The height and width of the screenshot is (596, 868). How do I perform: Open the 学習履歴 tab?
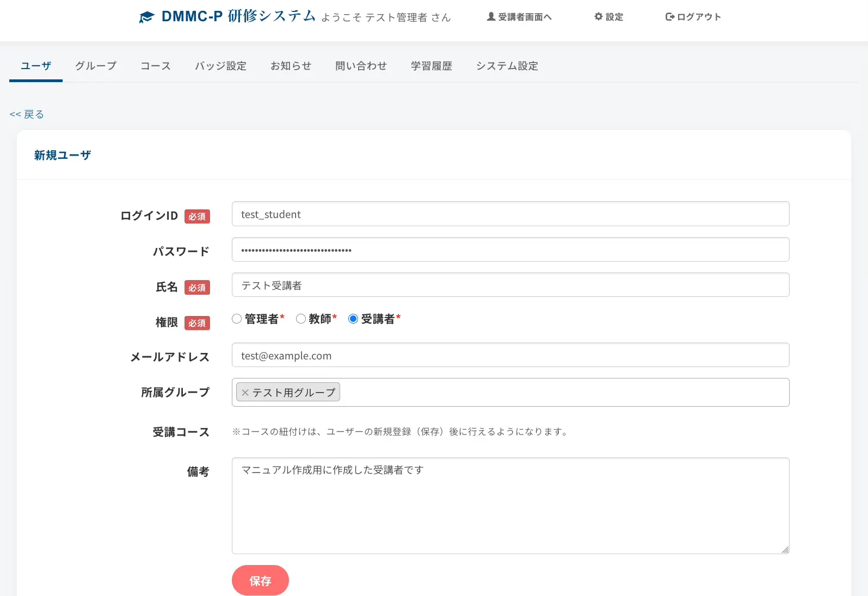pyautogui.click(x=431, y=66)
